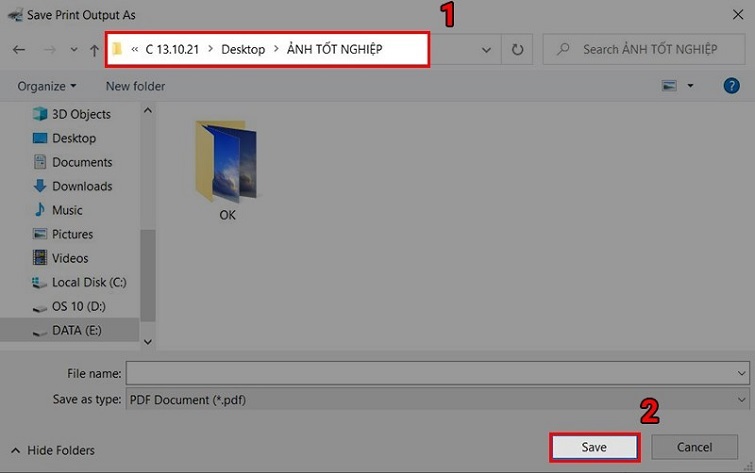The height and width of the screenshot is (473, 755).
Task: Click the File name input field
Action: [x=430, y=373]
